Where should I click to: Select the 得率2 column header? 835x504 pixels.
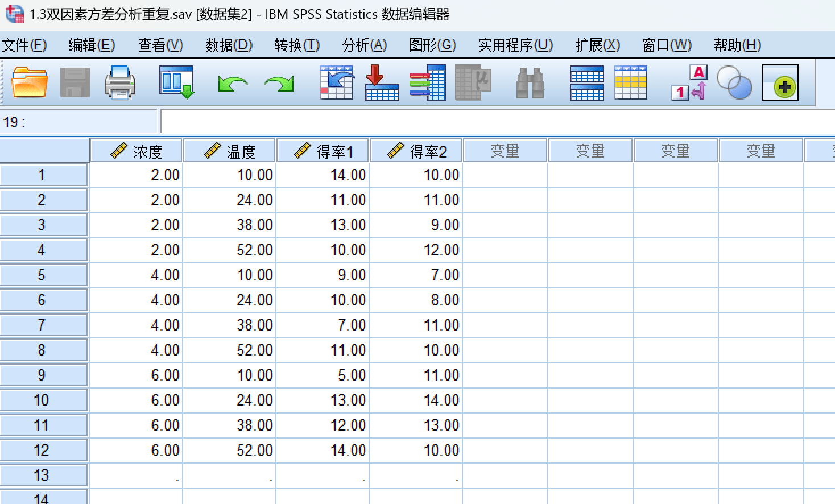click(416, 151)
